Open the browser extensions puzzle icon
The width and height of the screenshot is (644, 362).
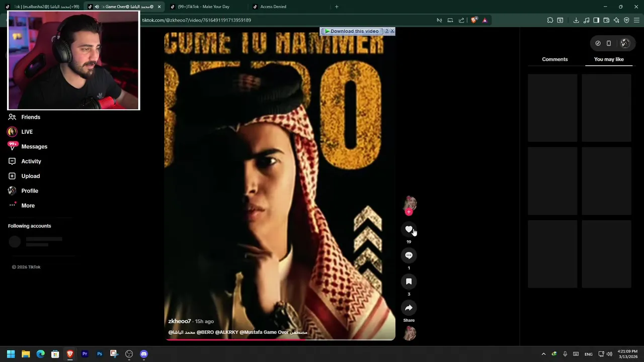[550, 20]
